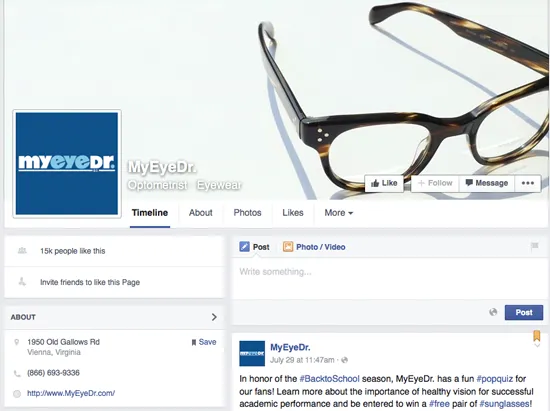This screenshot has height=411, width=550.
Task: Click the invite friends person icon
Action: (x=22, y=282)
